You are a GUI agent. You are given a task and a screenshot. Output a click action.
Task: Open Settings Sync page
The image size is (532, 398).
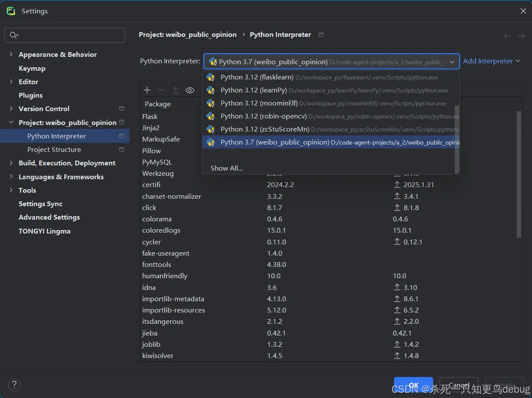click(40, 204)
